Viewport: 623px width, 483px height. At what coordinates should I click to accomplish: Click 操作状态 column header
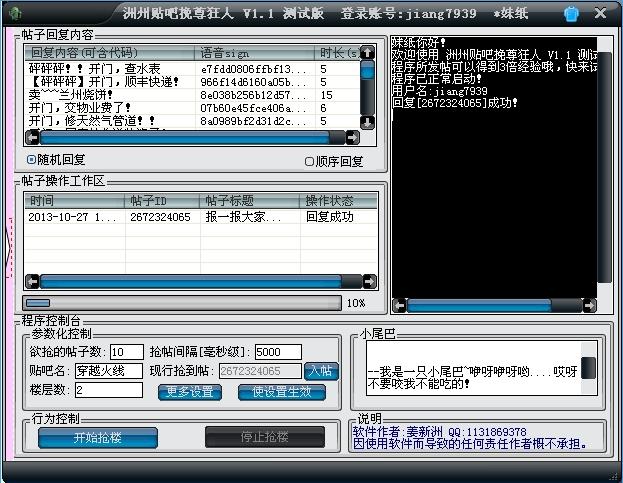(338, 201)
